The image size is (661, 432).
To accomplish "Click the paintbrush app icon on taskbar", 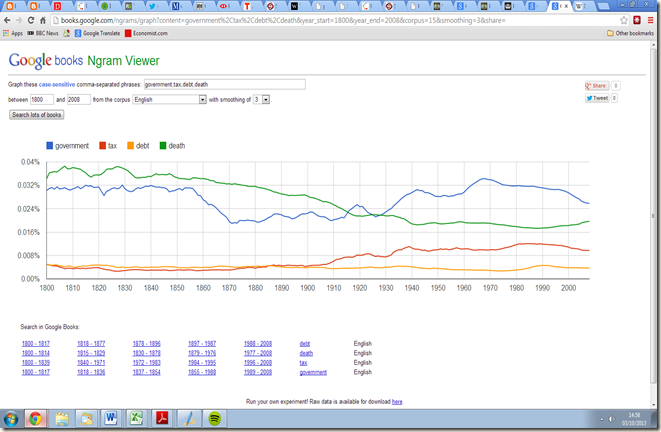I will [x=188, y=419].
